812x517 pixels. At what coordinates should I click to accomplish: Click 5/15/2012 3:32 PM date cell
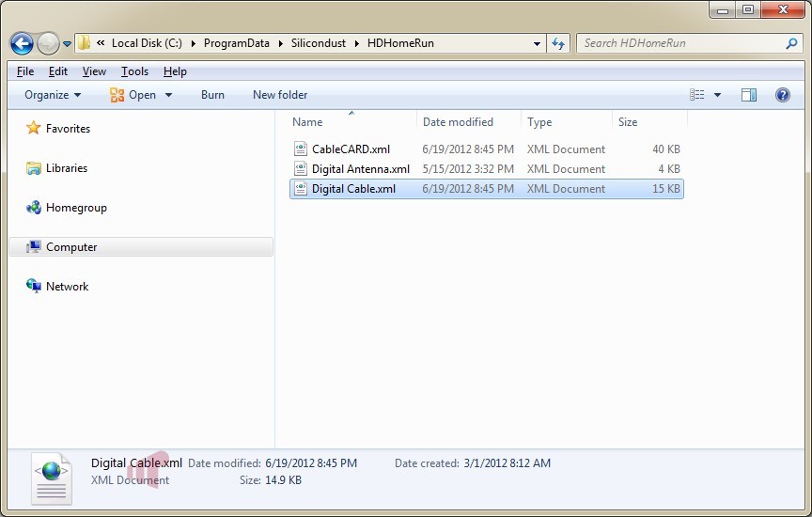coord(468,169)
